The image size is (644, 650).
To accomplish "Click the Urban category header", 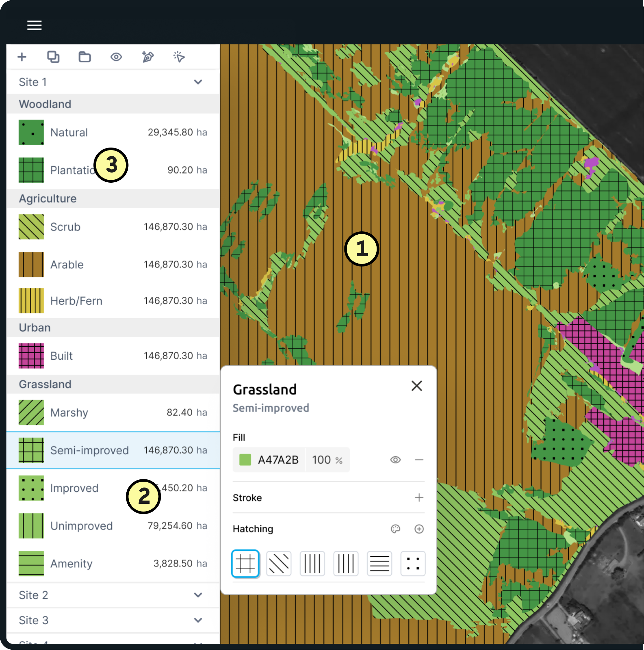I will (113, 328).
